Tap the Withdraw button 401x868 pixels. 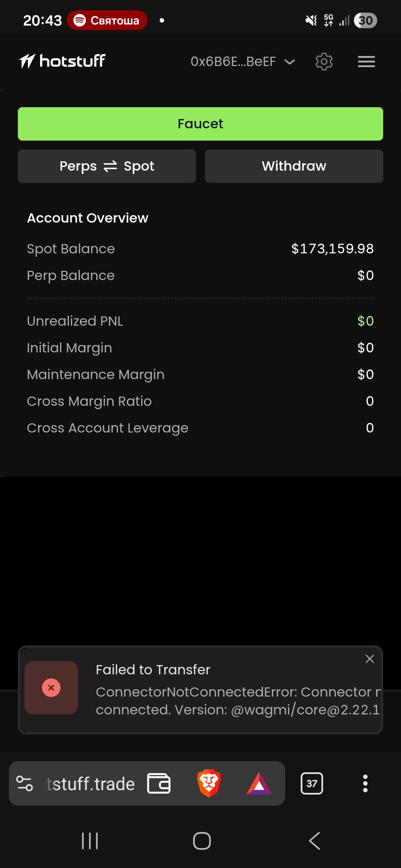coord(294,166)
